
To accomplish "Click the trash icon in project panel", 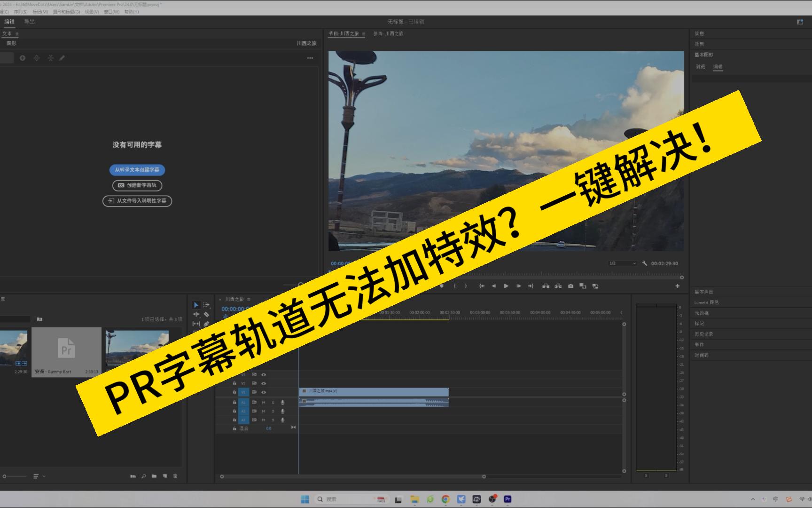I will [175, 476].
